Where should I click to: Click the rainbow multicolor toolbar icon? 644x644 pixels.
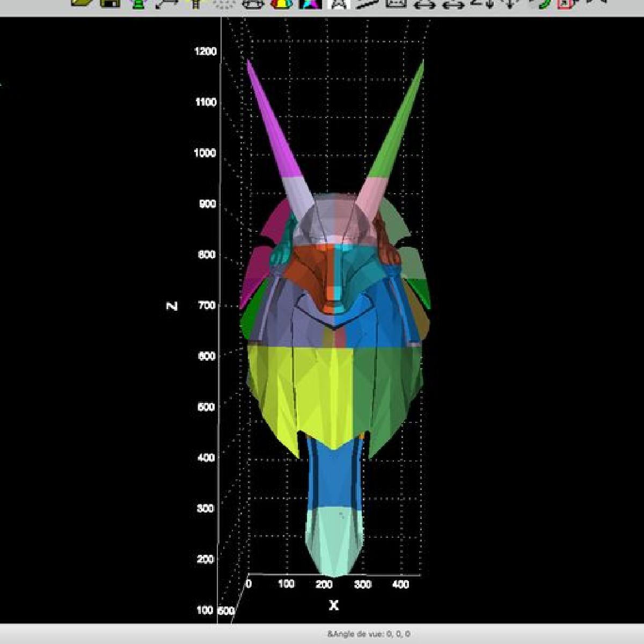(280, 4)
